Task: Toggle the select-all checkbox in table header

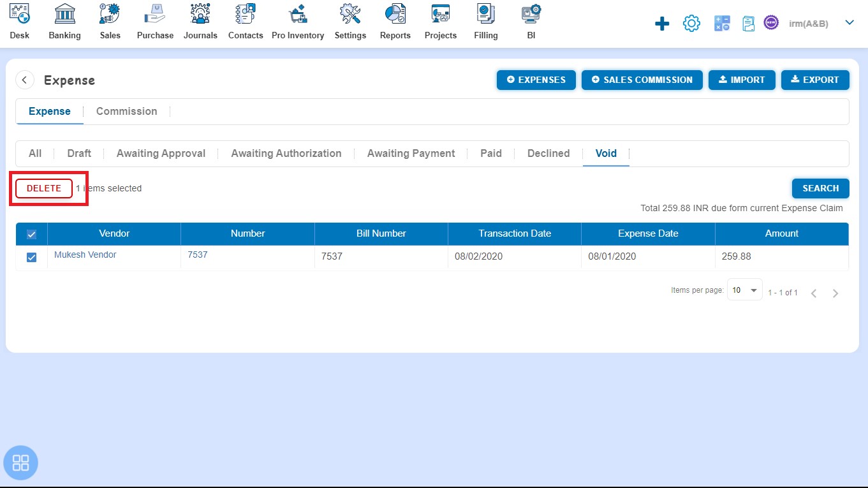Action: tap(32, 234)
